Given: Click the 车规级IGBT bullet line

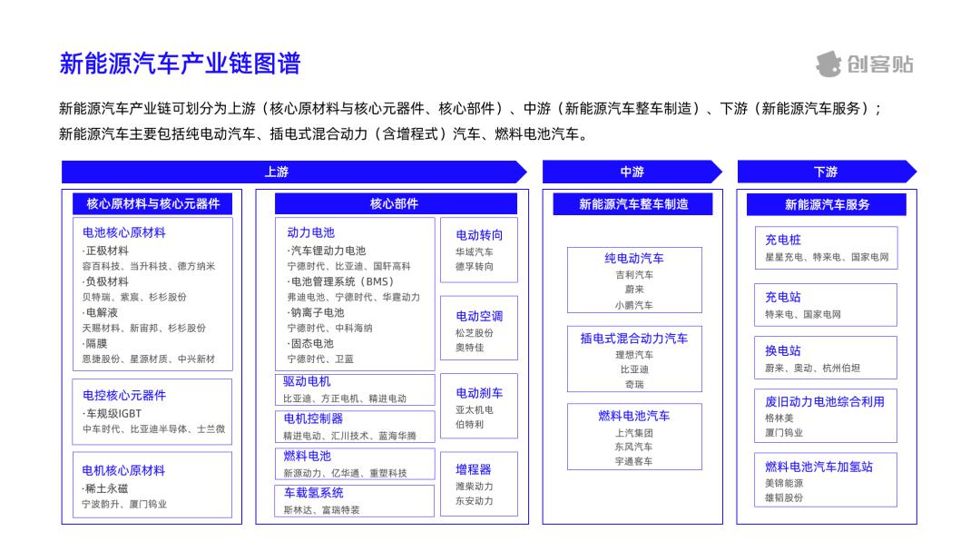Looking at the screenshot, I should [112, 413].
